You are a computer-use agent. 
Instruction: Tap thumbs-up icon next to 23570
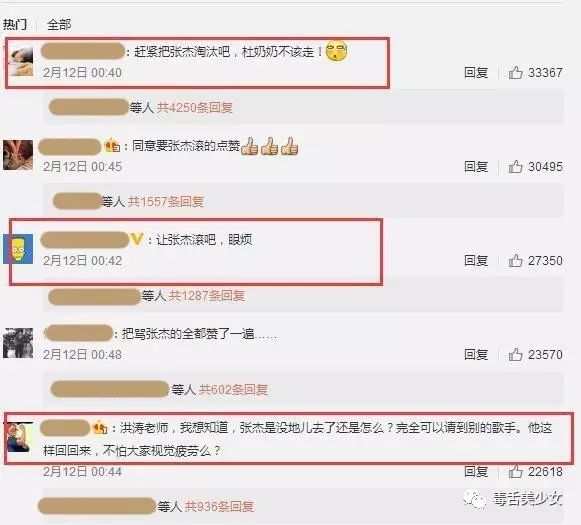(515, 355)
